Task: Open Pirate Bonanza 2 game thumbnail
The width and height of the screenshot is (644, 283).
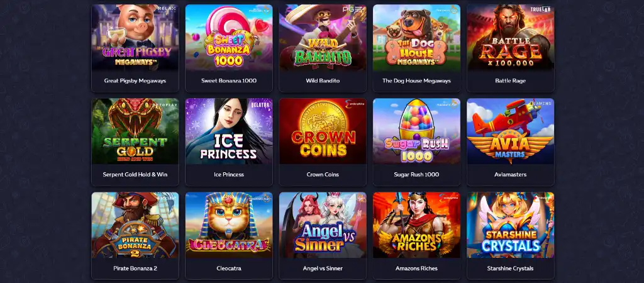Action: pyautogui.click(x=135, y=225)
